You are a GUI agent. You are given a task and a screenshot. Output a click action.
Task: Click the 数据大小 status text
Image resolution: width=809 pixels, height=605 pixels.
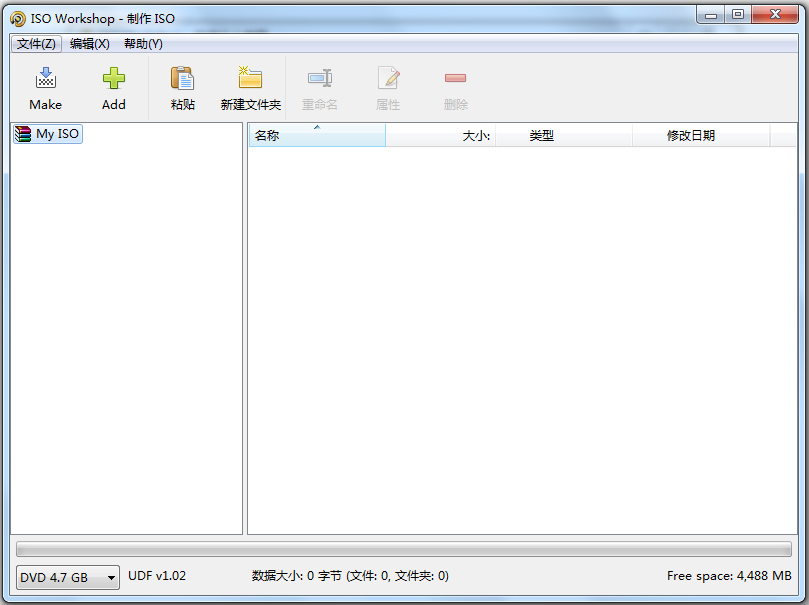click(x=350, y=576)
